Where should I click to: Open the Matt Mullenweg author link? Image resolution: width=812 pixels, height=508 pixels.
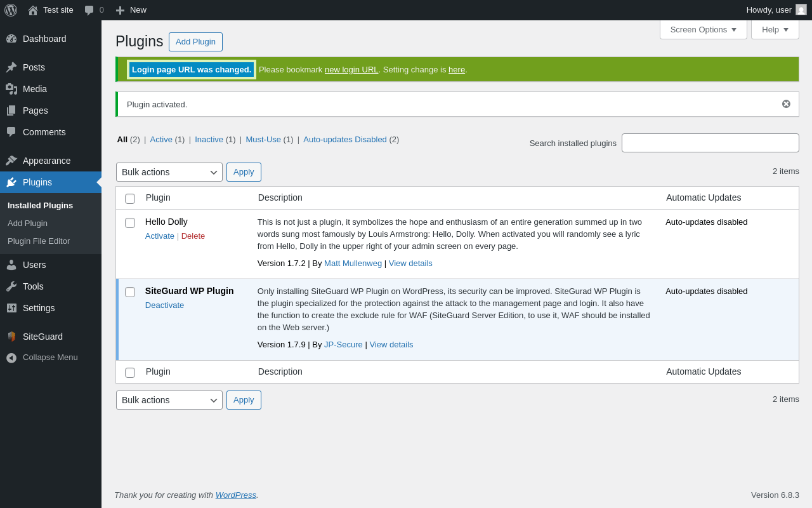tap(353, 264)
